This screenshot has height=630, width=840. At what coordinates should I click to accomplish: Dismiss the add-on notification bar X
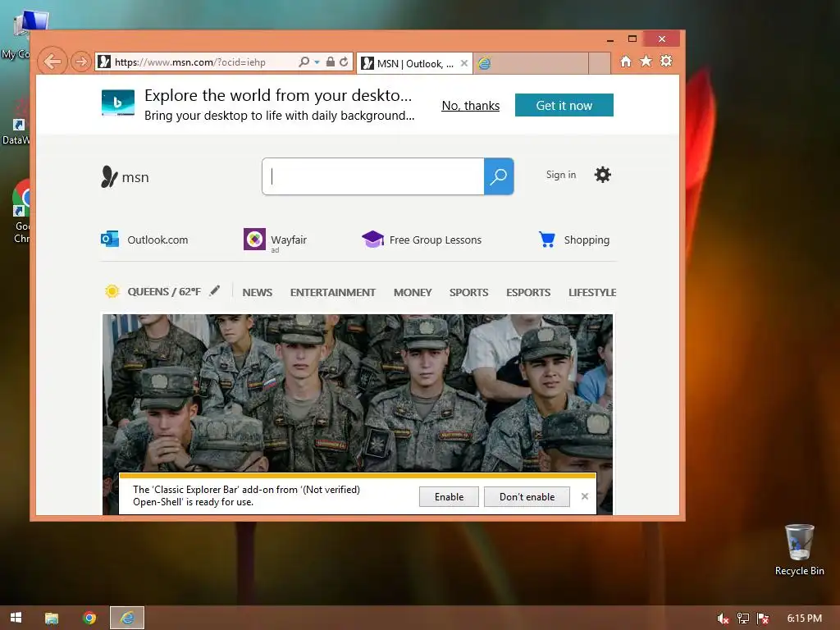[x=584, y=496]
